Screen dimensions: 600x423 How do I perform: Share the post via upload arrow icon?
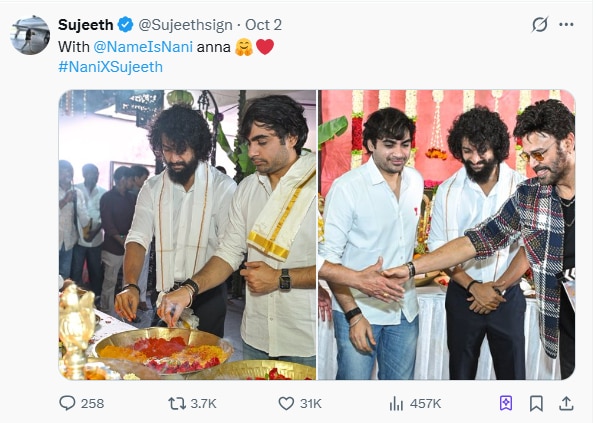pos(566,403)
